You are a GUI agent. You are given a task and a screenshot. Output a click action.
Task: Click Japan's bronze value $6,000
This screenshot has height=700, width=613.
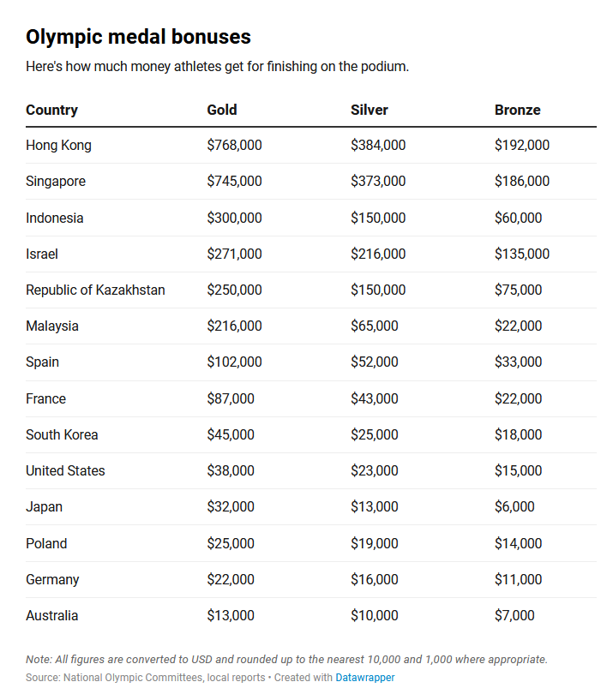tap(514, 506)
